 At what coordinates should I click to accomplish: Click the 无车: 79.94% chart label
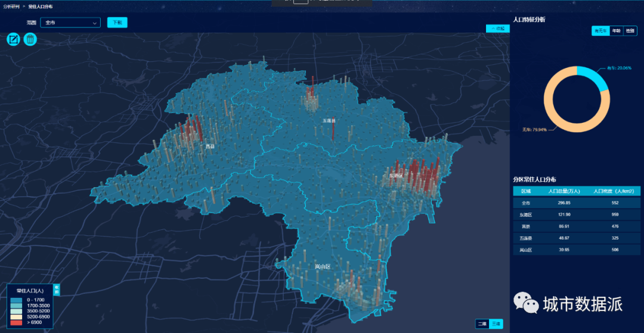pos(534,130)
